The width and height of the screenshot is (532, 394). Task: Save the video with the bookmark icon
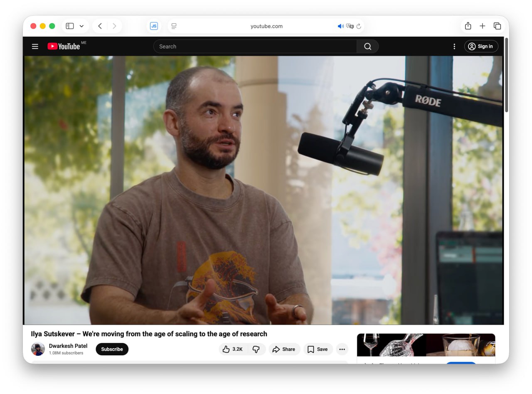pyautogui.click(x=318, y=349)
